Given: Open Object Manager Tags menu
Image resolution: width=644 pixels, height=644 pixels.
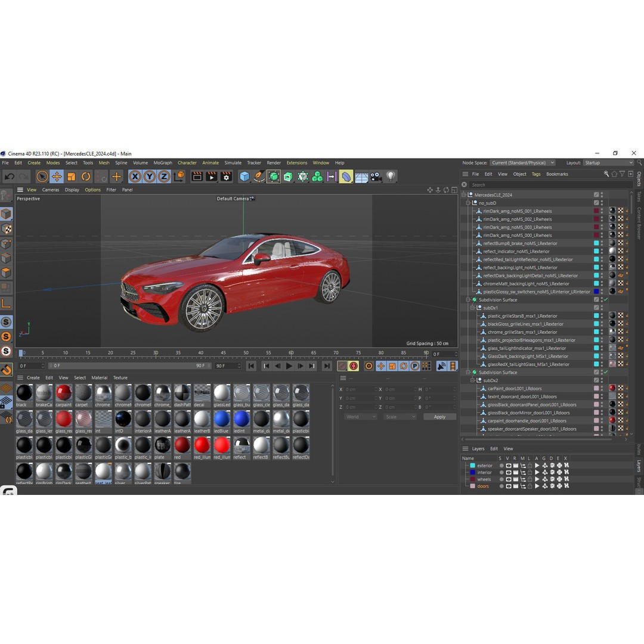Looking at the screenshot, I should click(536, 174).
